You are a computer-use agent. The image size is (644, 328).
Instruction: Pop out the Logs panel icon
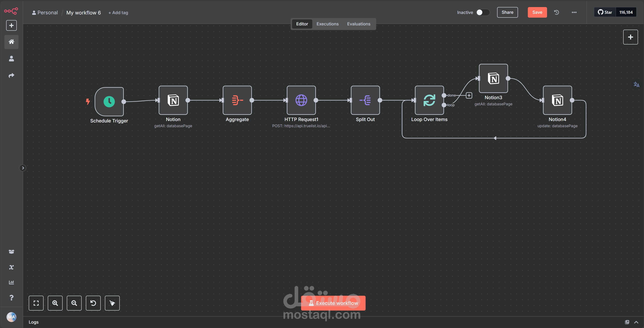627,322
